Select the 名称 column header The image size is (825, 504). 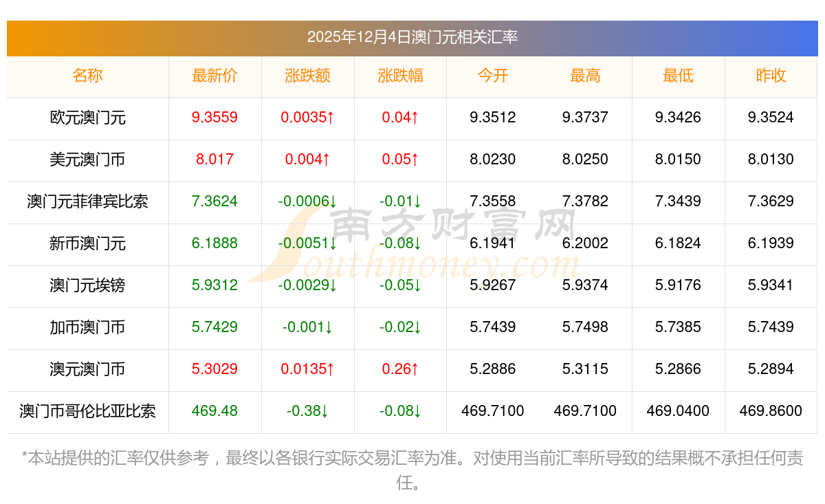[x=87, y=76]
